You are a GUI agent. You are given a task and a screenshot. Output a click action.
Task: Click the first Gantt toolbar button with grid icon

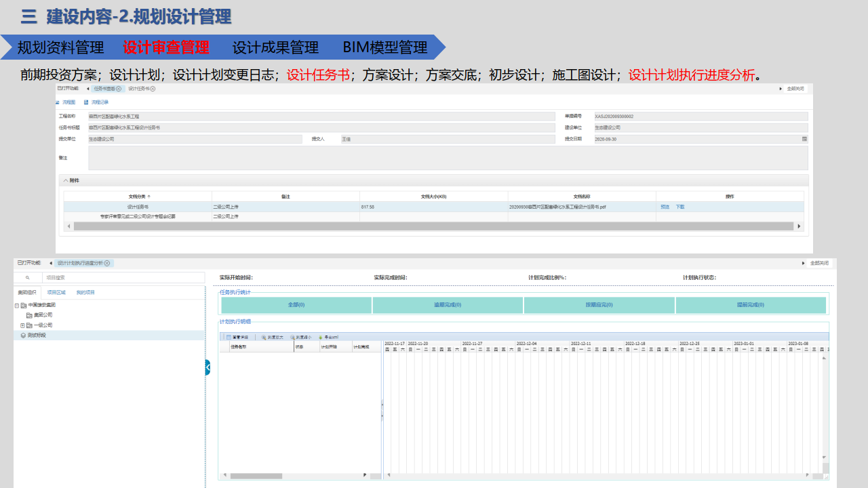point(237,337)
